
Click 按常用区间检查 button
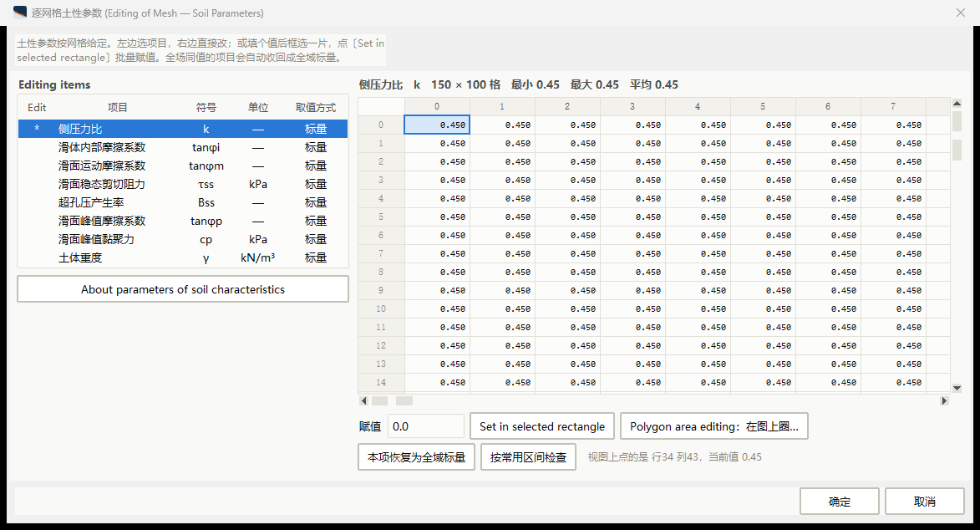click(528, 456)
